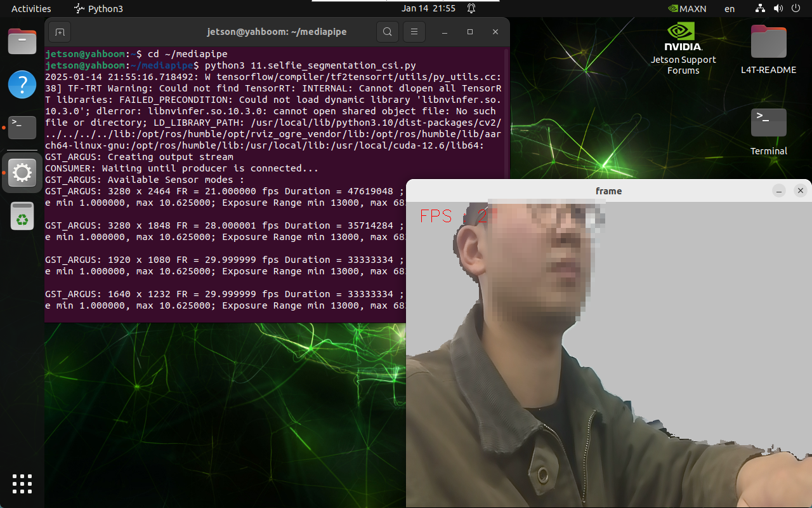
Task: Open Settings gear in the dock
Action: tap(22, 172)
